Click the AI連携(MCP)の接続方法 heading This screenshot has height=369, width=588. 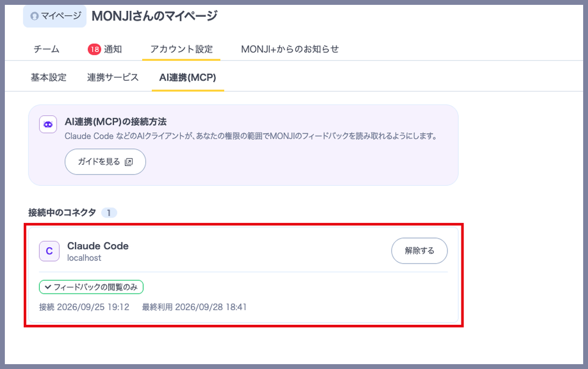point(115,122)
